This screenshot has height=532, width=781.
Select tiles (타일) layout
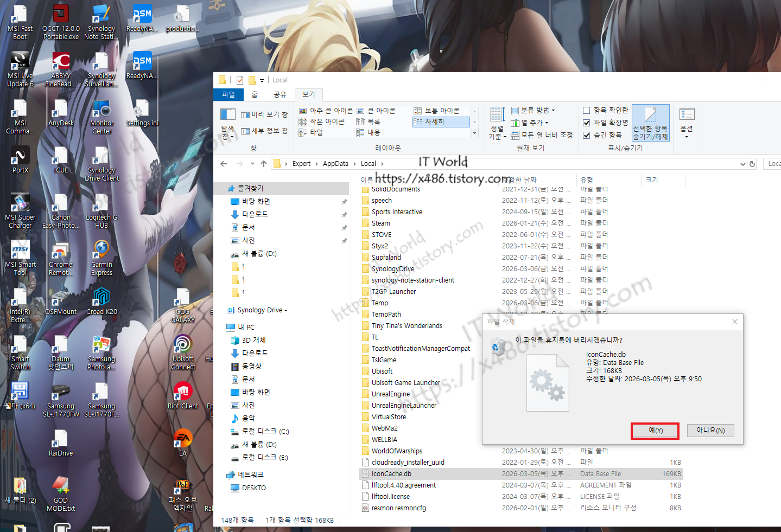[310, 132]
